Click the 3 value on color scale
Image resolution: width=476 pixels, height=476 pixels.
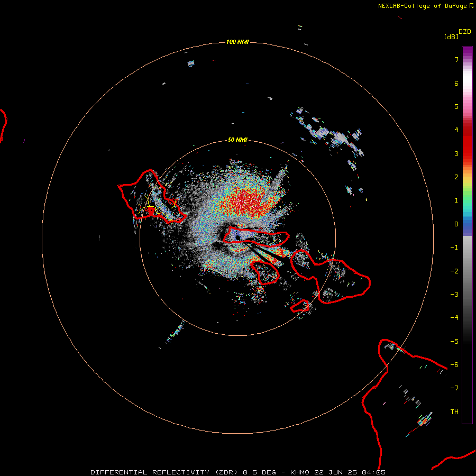point(456,153)
